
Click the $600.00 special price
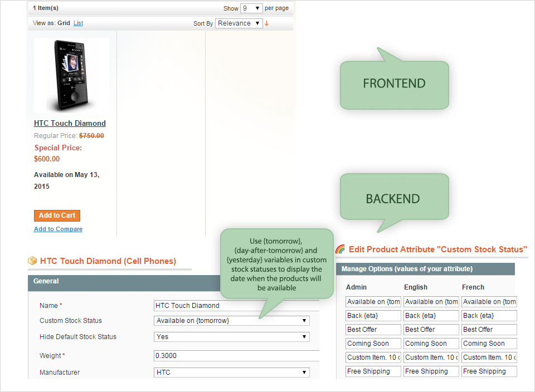point(47,159)
